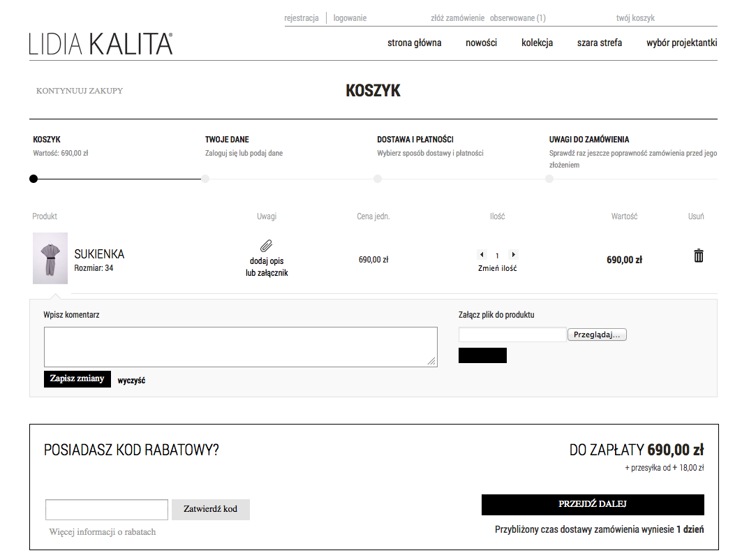The width and height of the screenshot is (749, 560).
Task: Click the quantity value 1
Action: (x=497, y=256)
